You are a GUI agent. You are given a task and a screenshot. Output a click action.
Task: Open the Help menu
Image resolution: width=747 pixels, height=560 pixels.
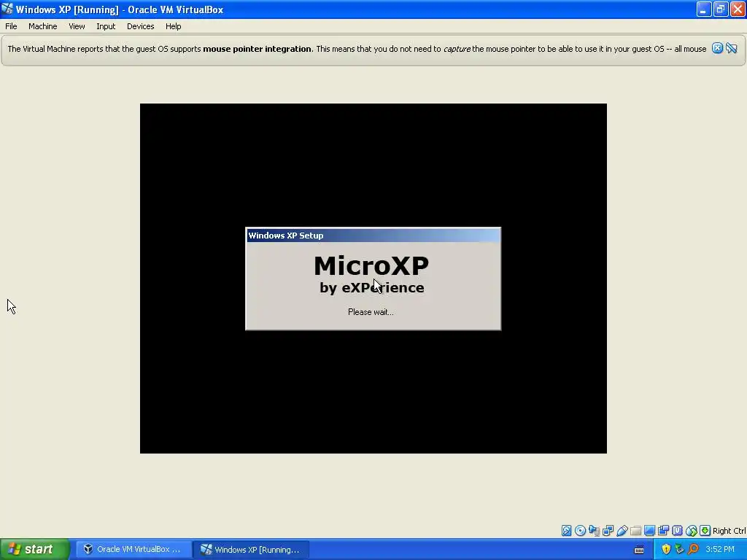tap(173, 26)
